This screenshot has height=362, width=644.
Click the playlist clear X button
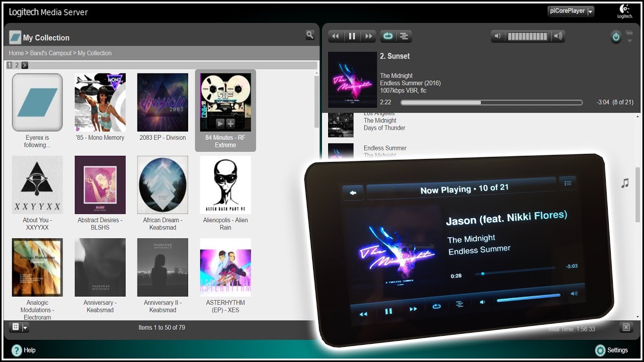coord(626,327)
